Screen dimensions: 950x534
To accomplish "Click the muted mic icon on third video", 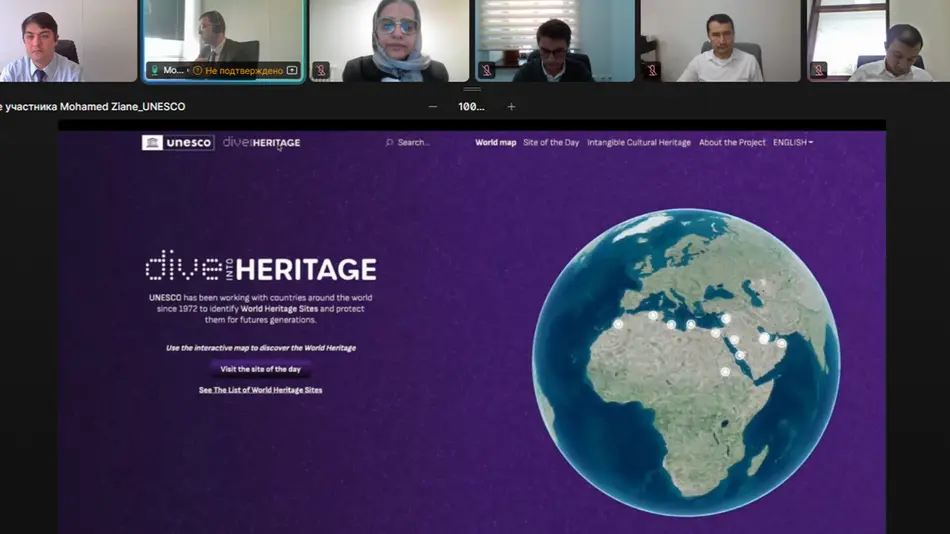I will [x=321, y=70].
